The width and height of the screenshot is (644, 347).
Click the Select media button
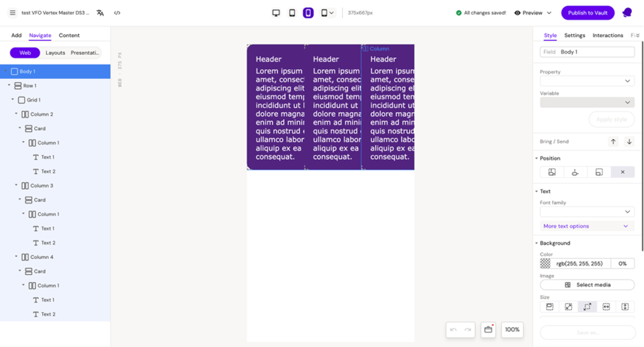587,285
